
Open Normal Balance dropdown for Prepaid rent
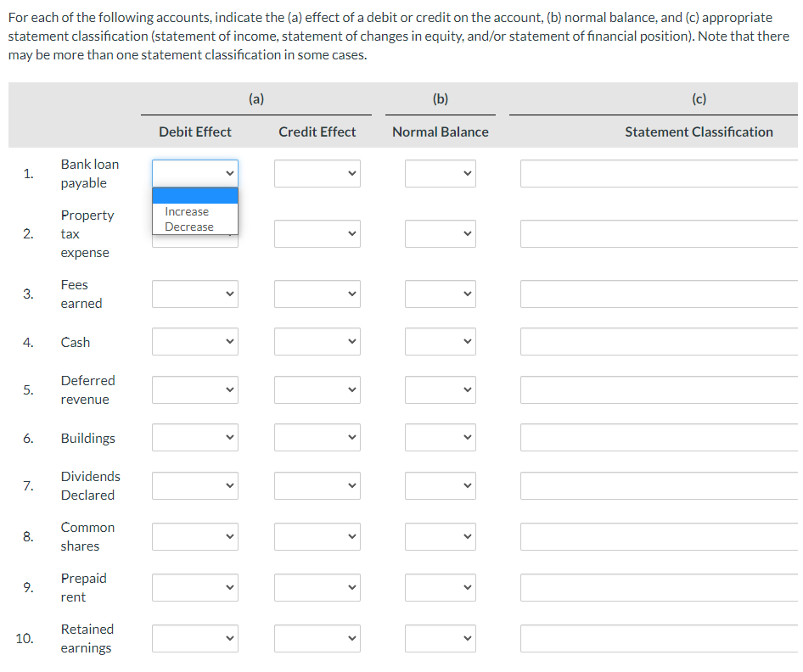click(441, 587)
